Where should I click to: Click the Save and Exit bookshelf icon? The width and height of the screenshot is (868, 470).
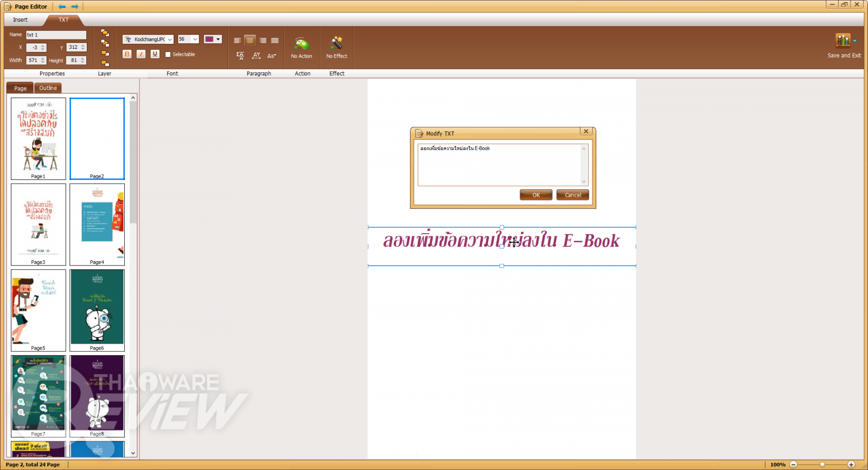pos(844,41)
